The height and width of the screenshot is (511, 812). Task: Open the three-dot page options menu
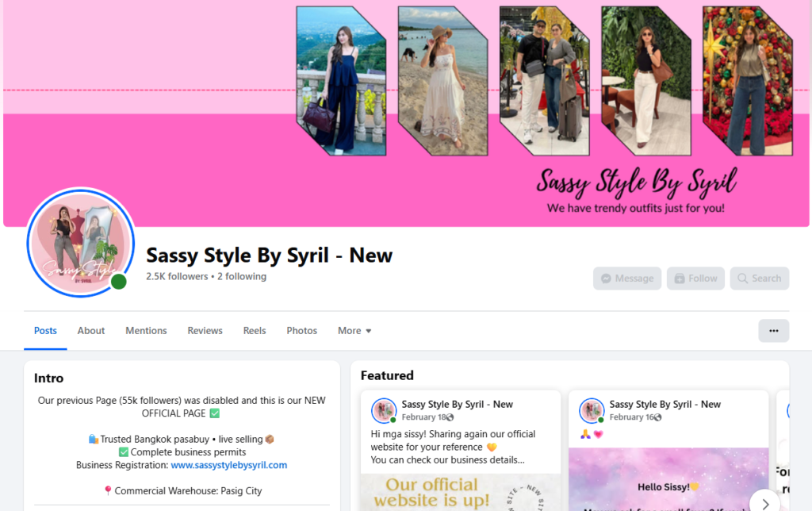(x=773, y=331)
